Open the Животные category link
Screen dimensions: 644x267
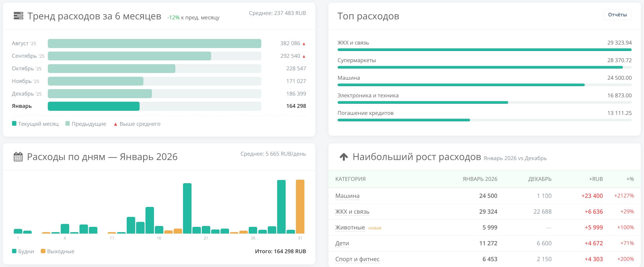click(x=350, y=227)
